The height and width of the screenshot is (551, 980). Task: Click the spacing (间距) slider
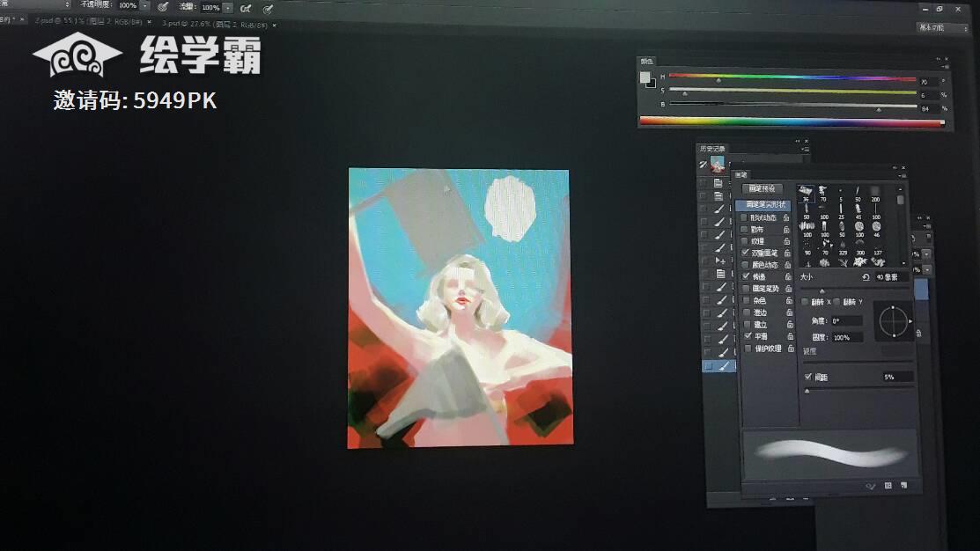click(858, 390)
